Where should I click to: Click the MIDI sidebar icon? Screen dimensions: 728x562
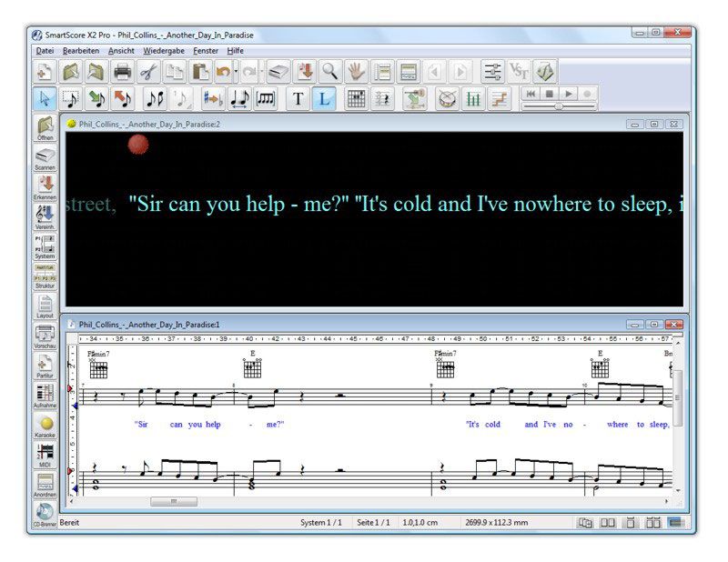tap(45, 456)
